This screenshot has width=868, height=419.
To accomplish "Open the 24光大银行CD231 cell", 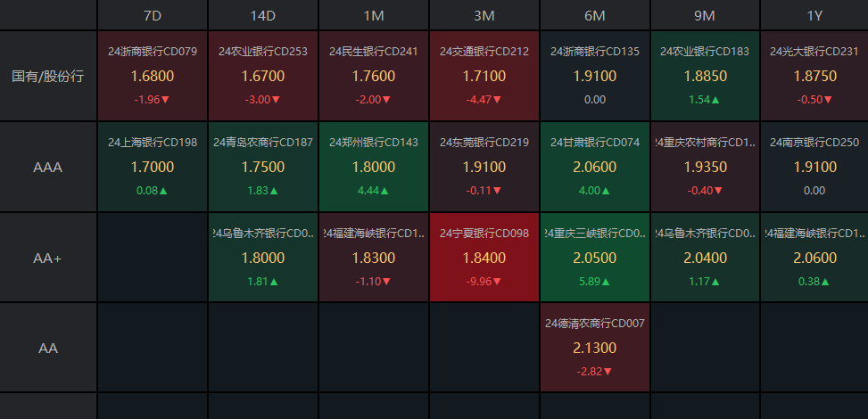I will coord(814,76).
